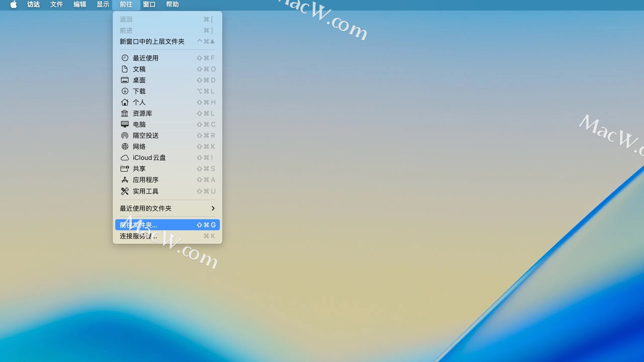This screenshot has height=362, width=644.
Task: Click the Utilities tools icon beside 实用工具
Action: click(125, 191)
